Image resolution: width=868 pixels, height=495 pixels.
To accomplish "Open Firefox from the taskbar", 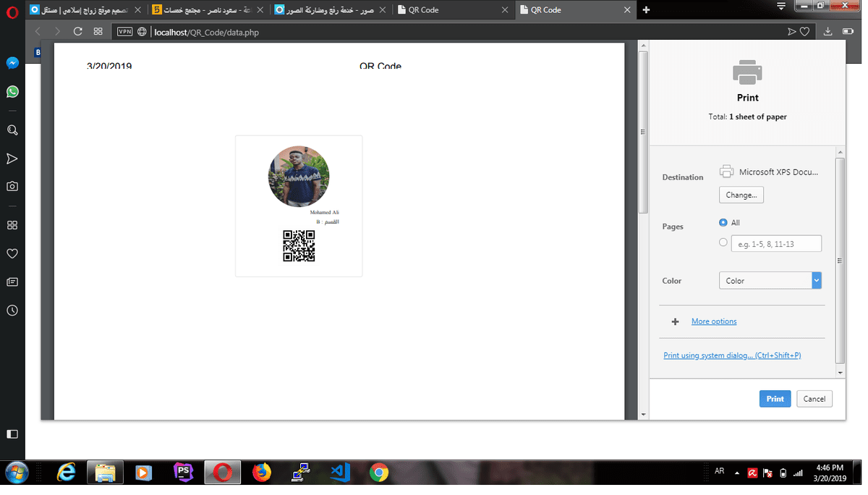I will tap(261, 473).
